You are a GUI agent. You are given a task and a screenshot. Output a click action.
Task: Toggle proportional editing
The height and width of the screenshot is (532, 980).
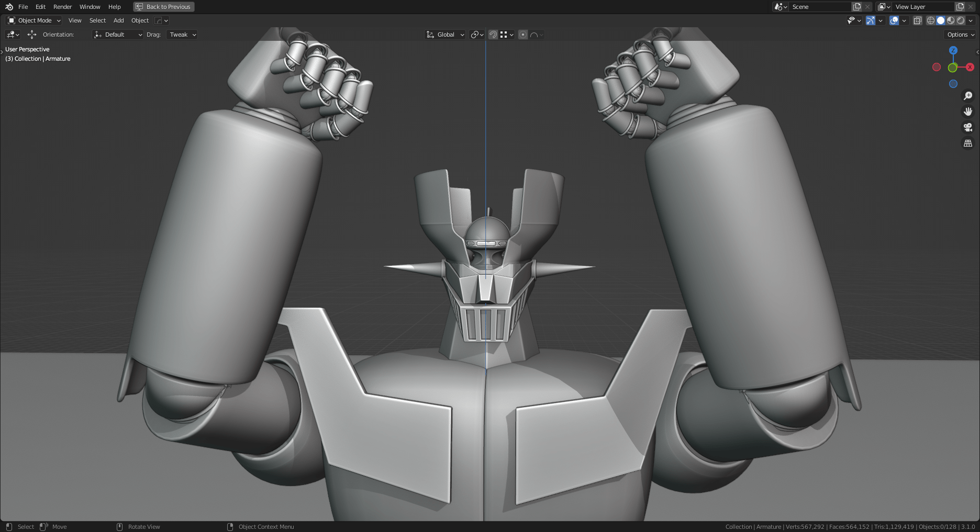pos(523,35)
